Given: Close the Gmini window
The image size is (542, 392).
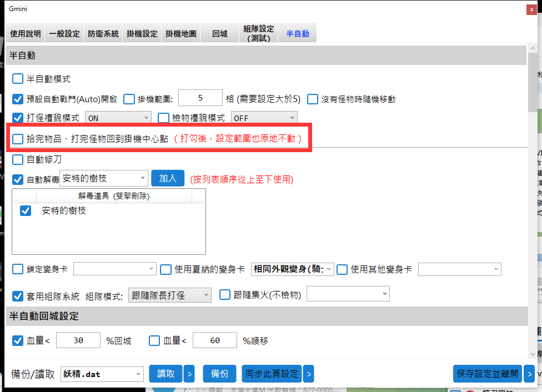Looking at the screenshot, I should 531,9.
